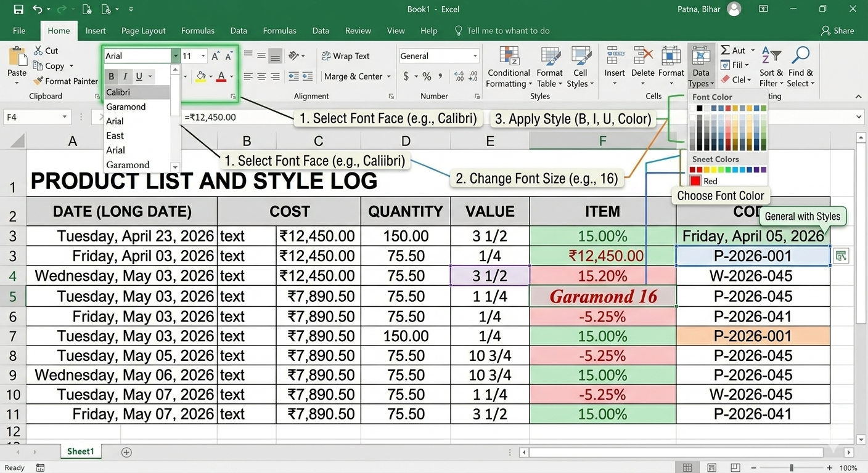The height and width of the screenshot is (473, 868).
Task: Open the Page Layout ribbon tab
Action: point(143,31)
